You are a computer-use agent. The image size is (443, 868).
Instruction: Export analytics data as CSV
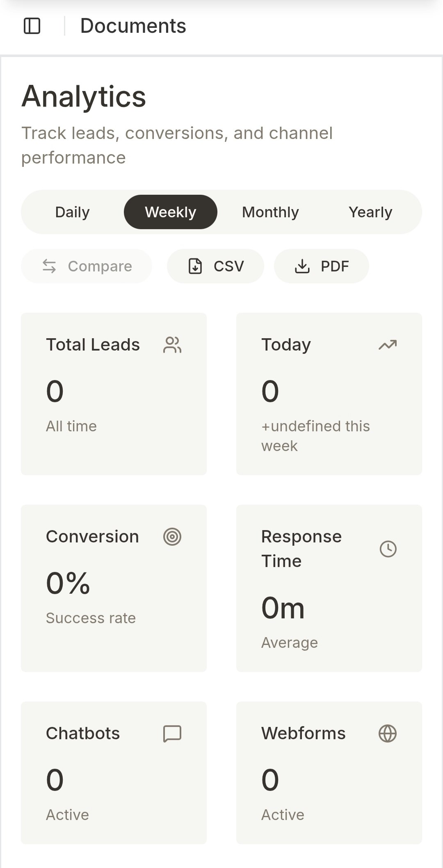(x=215, y=266)
